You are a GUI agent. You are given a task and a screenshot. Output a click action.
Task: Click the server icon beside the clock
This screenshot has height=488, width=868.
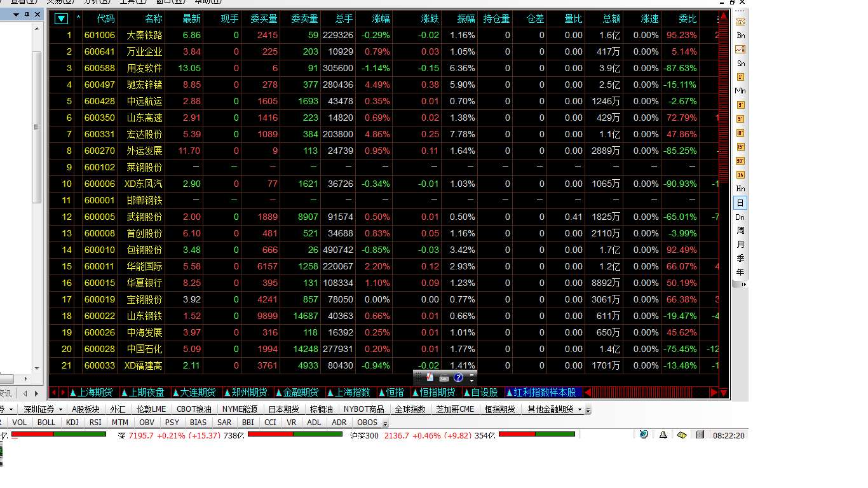tap(700, 435)
